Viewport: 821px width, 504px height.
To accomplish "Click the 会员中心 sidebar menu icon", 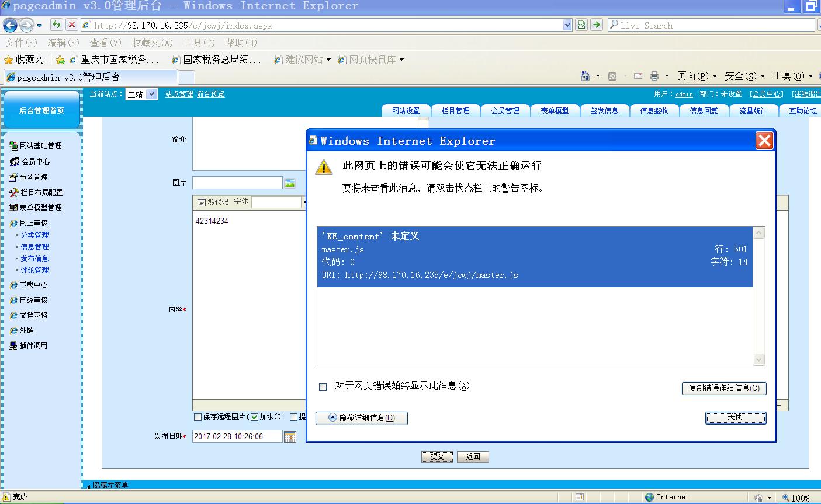I will click(x=15, y=162).
